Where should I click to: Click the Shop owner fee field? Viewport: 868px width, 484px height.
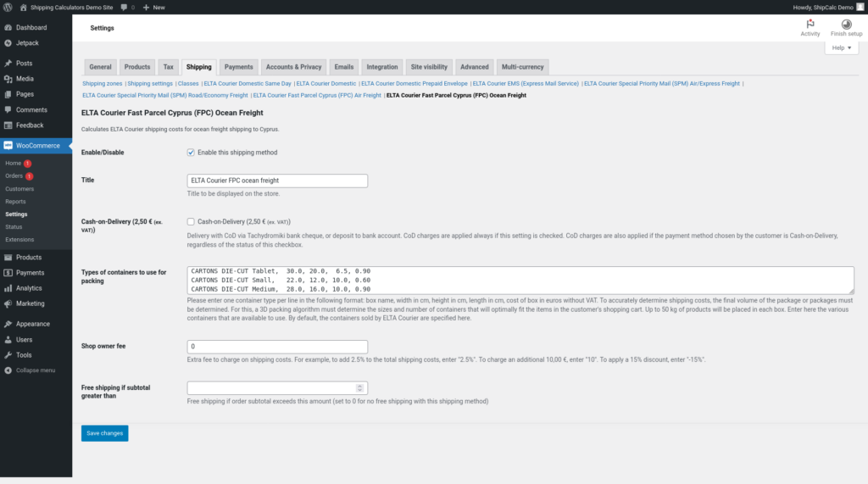click(x=277, y=347)
